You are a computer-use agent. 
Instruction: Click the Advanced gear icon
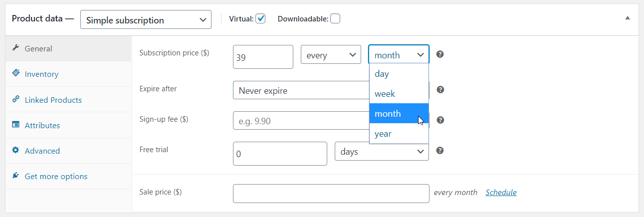click(15, 150)
